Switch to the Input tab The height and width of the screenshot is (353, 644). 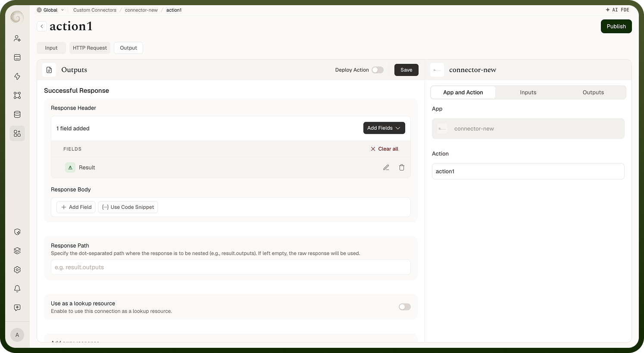(51, 48)
